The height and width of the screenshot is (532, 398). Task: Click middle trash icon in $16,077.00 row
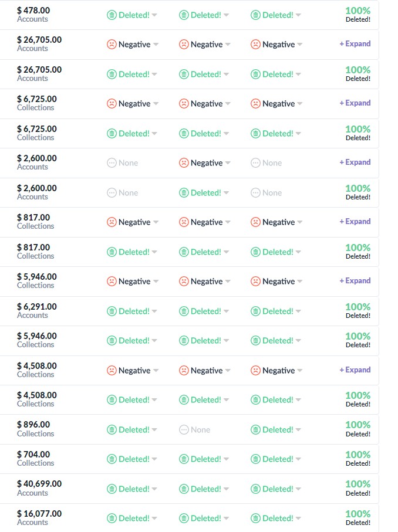(184, 519)
